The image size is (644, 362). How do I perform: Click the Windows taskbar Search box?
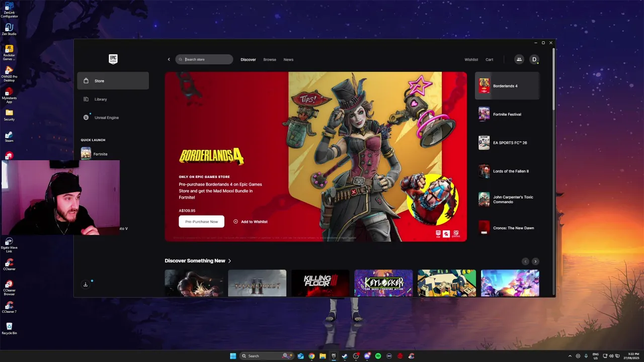[x=266, y=356]
